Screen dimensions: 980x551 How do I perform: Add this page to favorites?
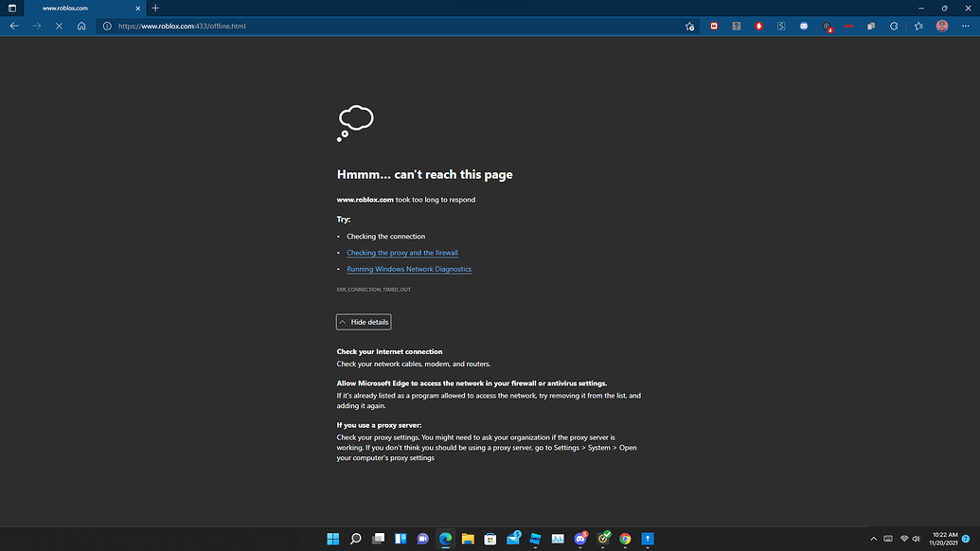(689, 27)
